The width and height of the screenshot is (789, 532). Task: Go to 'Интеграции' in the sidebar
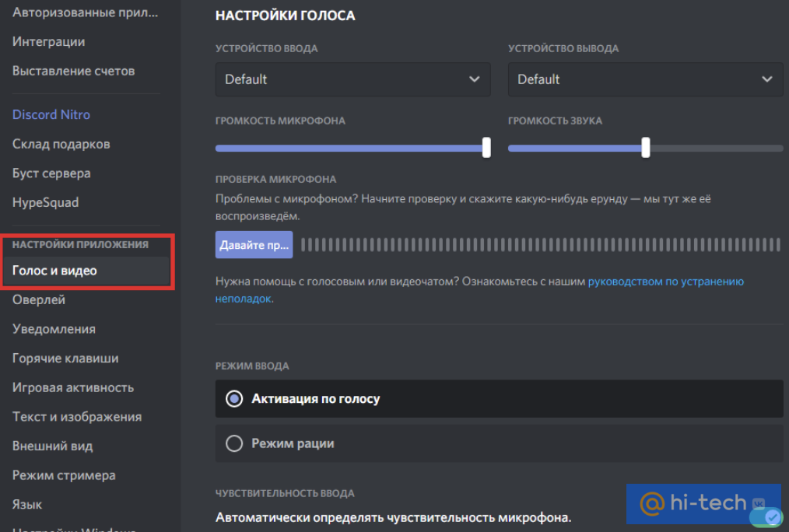pos(49,41)
